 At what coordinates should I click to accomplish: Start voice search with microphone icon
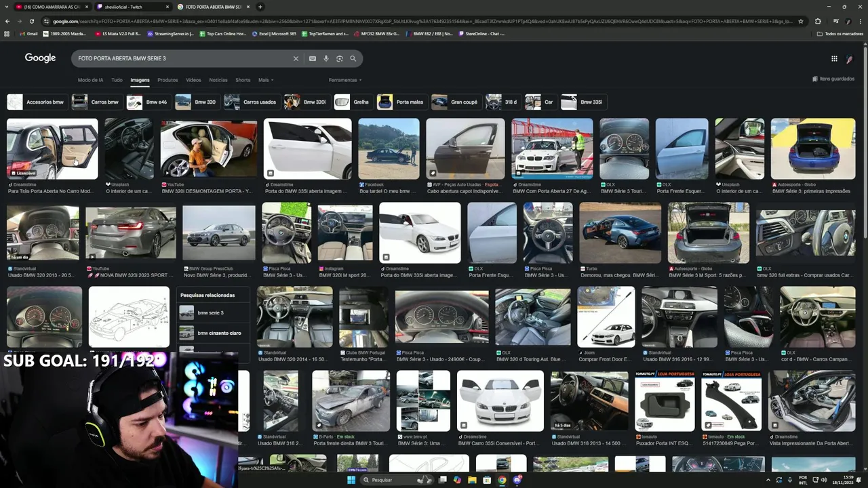pyautogui.click(x=326, y=59)
